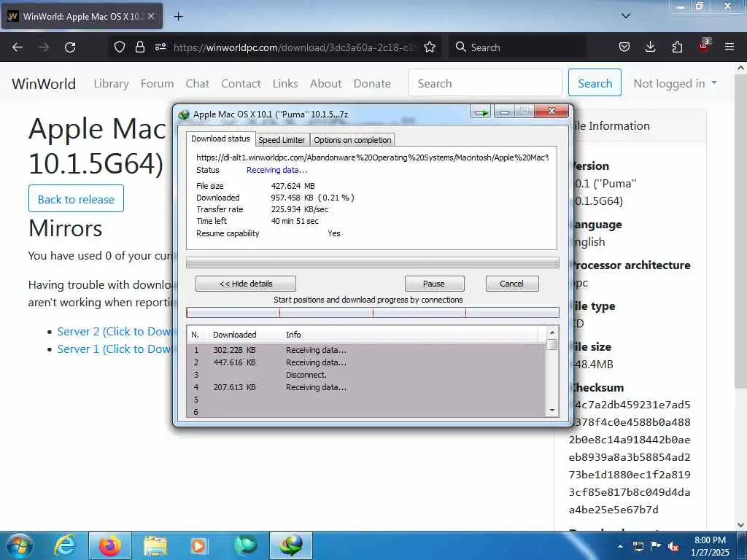
Task: Open the About nav item
Action: click(x=326, y=84)
